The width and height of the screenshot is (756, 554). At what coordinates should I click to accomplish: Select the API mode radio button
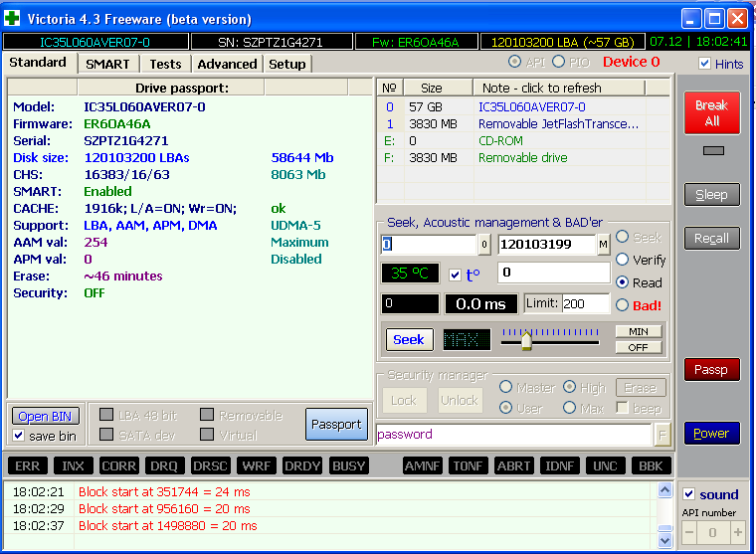pyautogui.click(x=514, y=62)
